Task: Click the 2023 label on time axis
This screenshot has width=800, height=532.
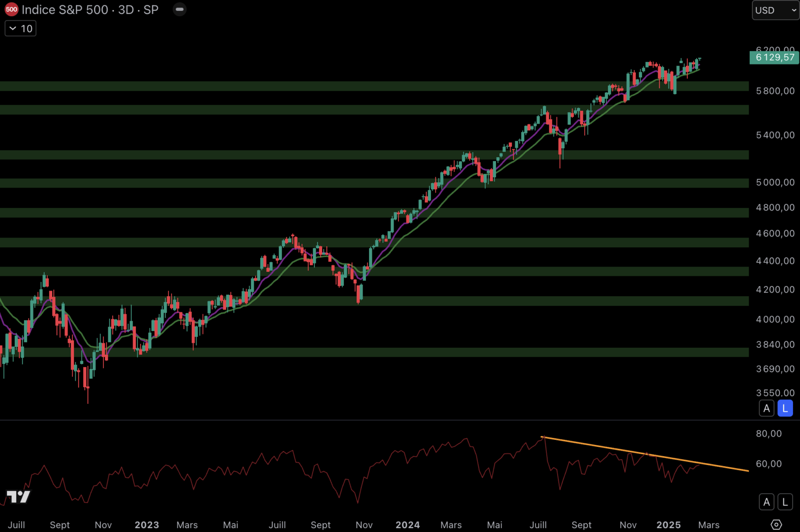Action: [x=147, y=525]
